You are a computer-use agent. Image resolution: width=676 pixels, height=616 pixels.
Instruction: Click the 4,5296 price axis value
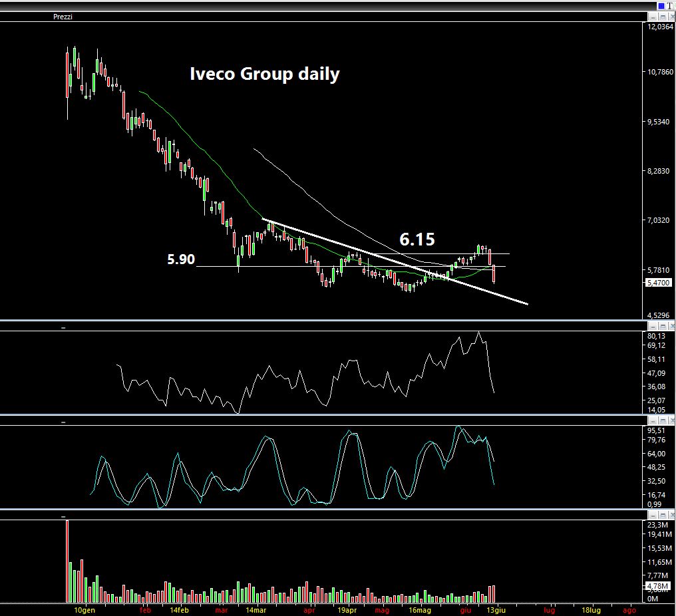(x=658, y=315)
